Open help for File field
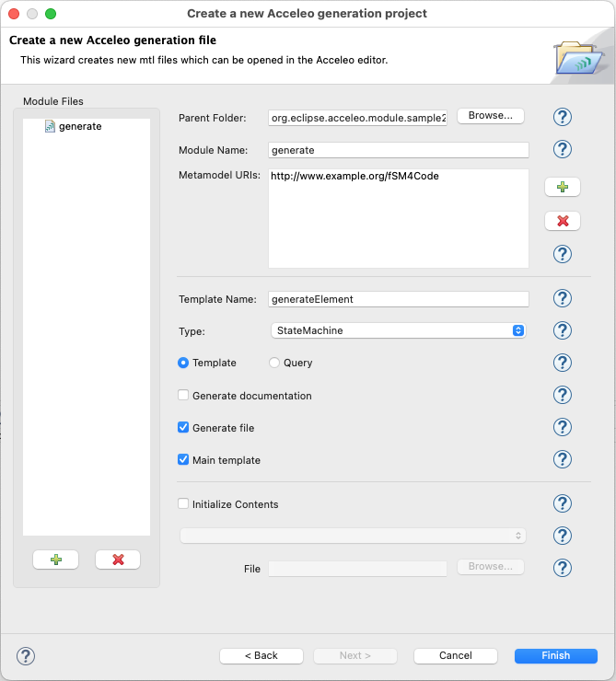This screenshot has width=616, height=681. coord(562,568)
